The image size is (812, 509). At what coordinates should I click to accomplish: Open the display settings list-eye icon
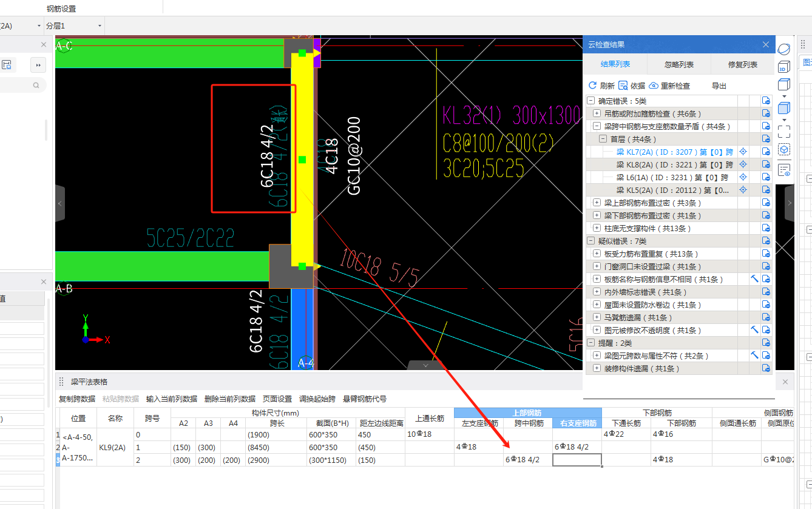[x=784, y=170]
